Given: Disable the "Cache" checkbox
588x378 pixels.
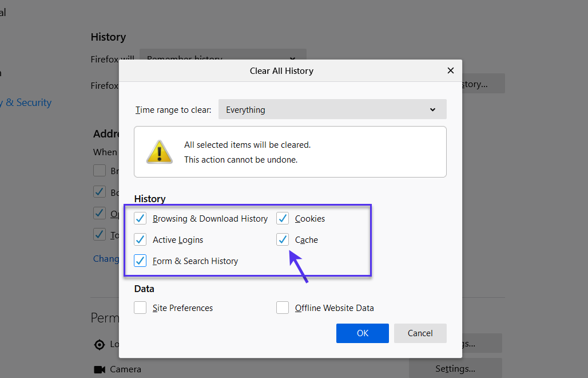Looking at the screenshot, I should click(283, 239).
